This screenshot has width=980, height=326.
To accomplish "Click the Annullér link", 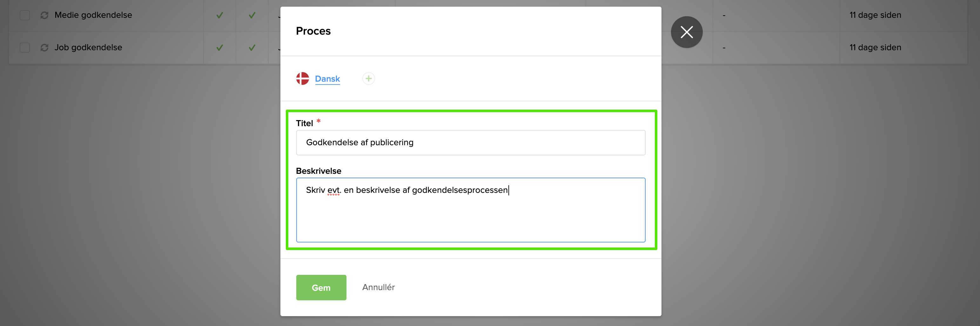I will [378, 287].
